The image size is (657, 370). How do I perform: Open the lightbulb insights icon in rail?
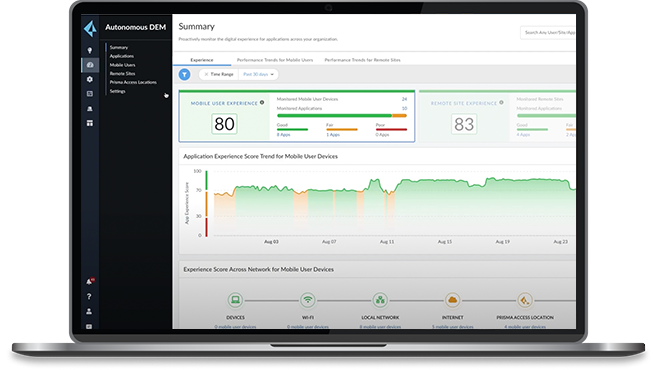point(90,50)
